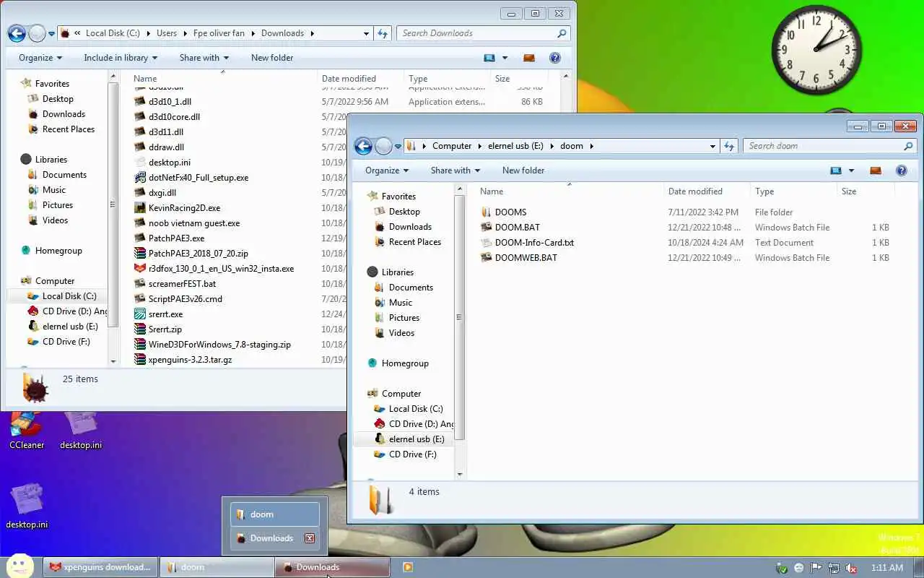Select the DOOMS folder
Viewport: 924px width, 578px height.
pyautogui.click(x=510, y=212)
